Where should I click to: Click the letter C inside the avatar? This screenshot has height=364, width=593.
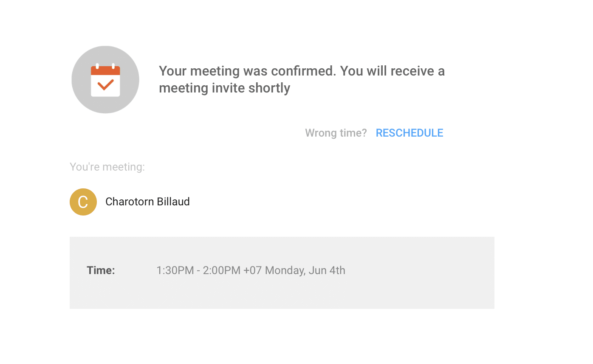point(83,202)
